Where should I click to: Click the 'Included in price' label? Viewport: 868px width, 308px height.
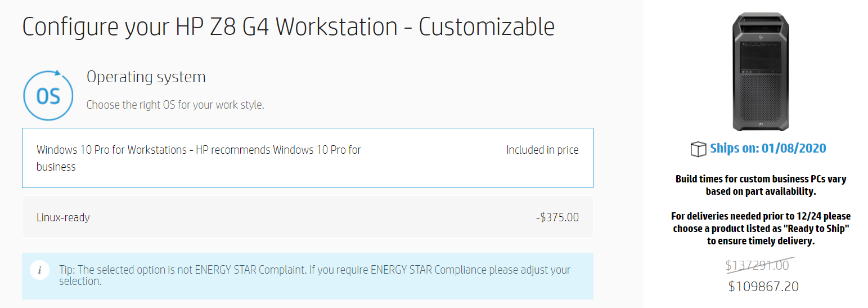(542, 150)
